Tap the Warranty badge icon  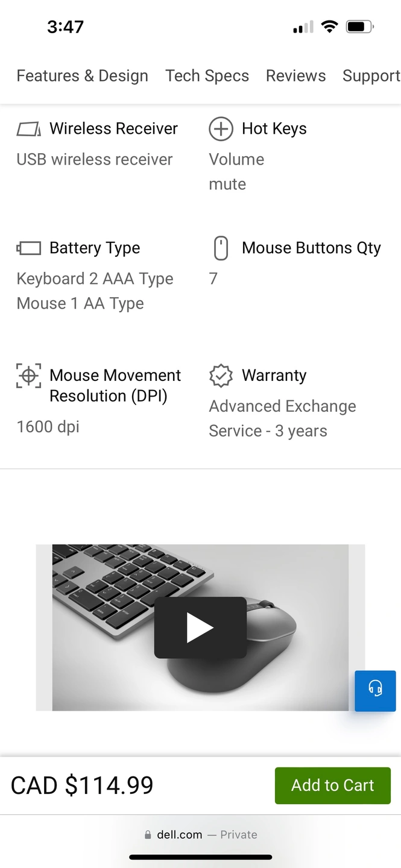[221, 376]
